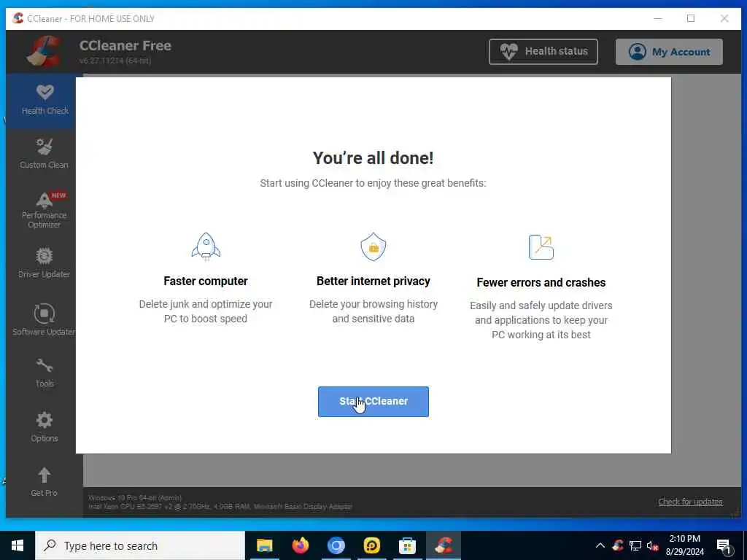Click the Check for updates link
The image size is (747, 560).
click(x=690, y=502)
